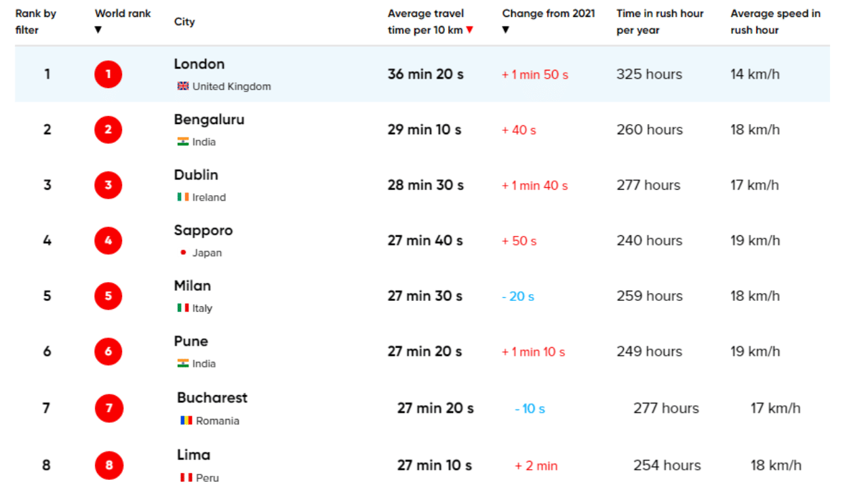Click the rank badge number 8 for Lima

(x=108, y=466)
